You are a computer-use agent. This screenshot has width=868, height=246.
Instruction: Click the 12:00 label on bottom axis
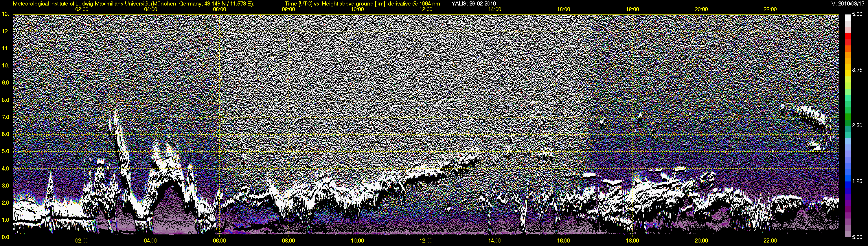(x=426, y=241)
